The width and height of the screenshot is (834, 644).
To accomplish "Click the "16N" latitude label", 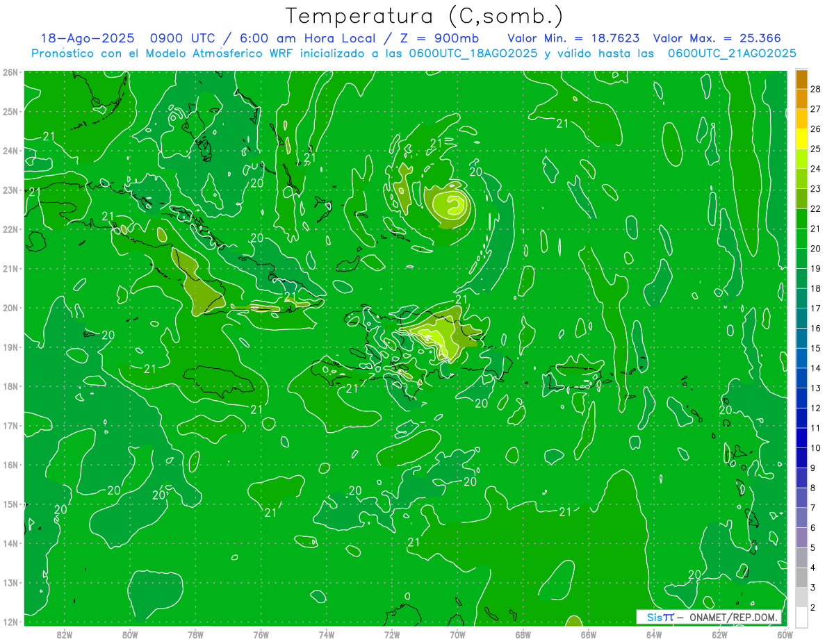I will pyautogui.click(x=10, y=465).
